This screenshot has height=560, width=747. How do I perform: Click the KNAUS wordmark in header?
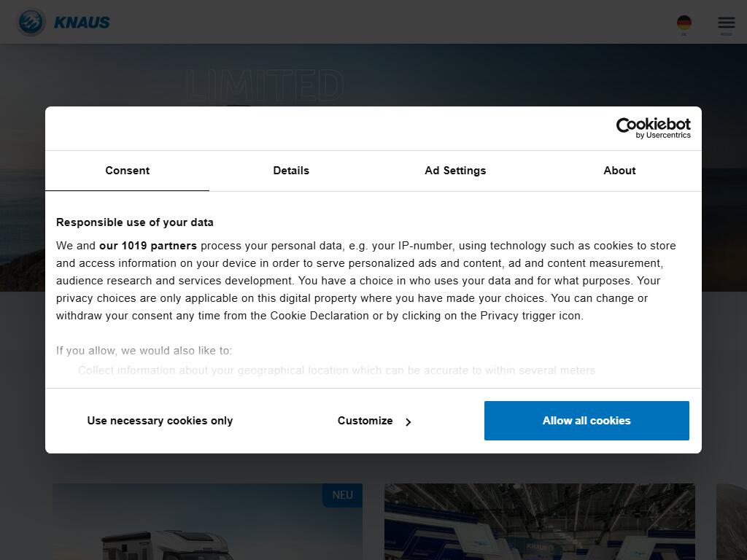[82, 23]
